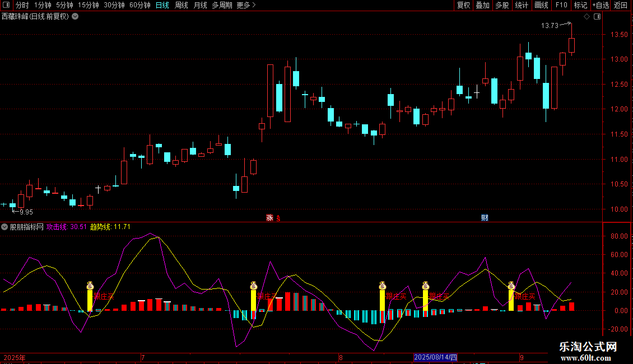Click the 2025/08/14/四 date marker
The height and width of the screenshot is (364, 633).
tap(436, 357)
